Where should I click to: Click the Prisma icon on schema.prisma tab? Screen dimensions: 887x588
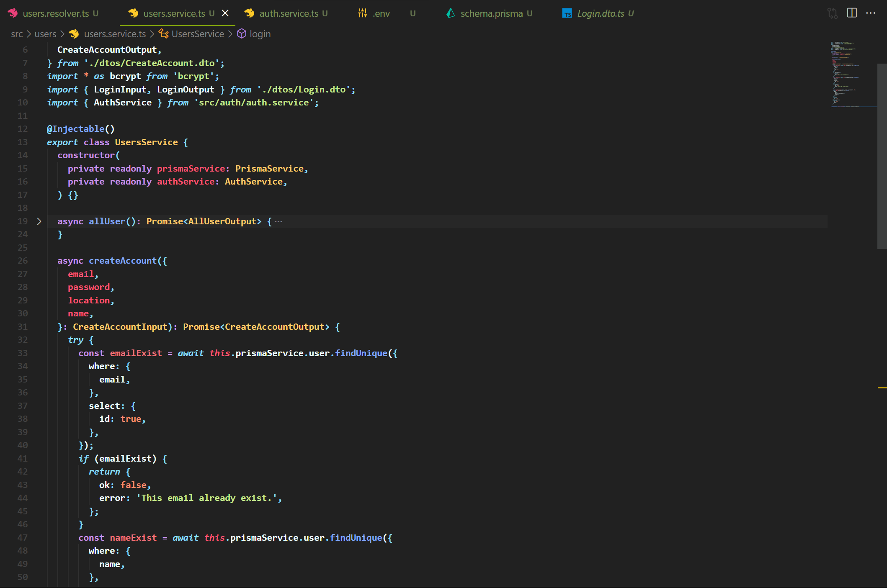[x=451, y=13]
